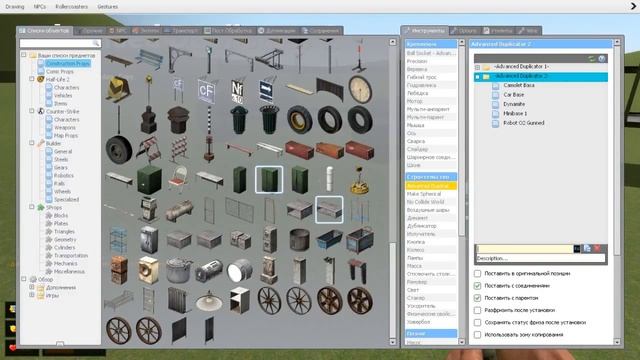640x360 pixels.
Task: Select the blue bathtub prop
Action: click(x=330, y=239)
